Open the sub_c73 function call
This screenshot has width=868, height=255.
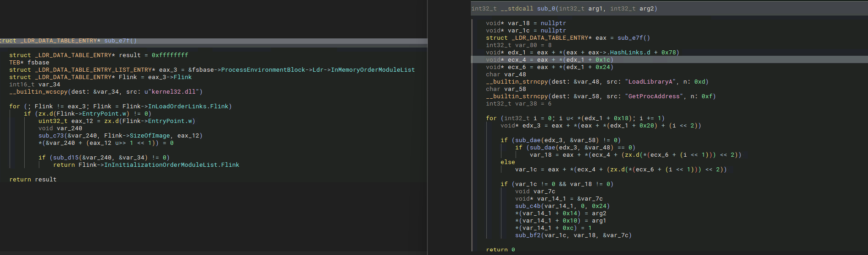coord(51,136)
